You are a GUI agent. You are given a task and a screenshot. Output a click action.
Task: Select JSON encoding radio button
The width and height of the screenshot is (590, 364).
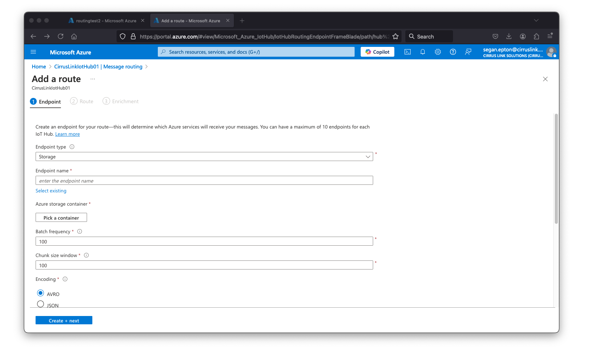pos(40,304)
